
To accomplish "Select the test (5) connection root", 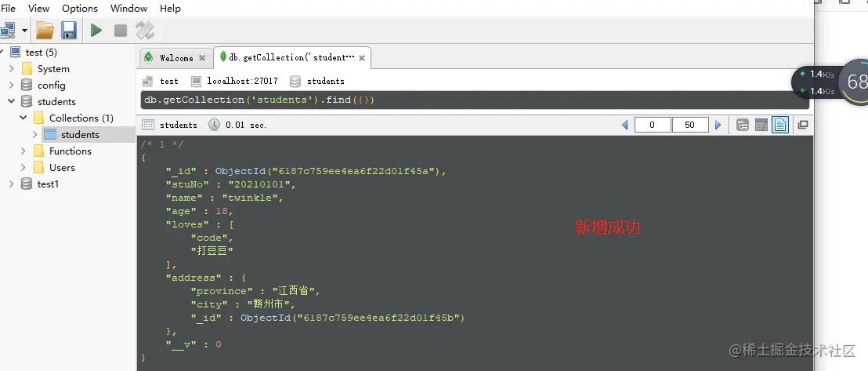I will (x=41, y=52).
